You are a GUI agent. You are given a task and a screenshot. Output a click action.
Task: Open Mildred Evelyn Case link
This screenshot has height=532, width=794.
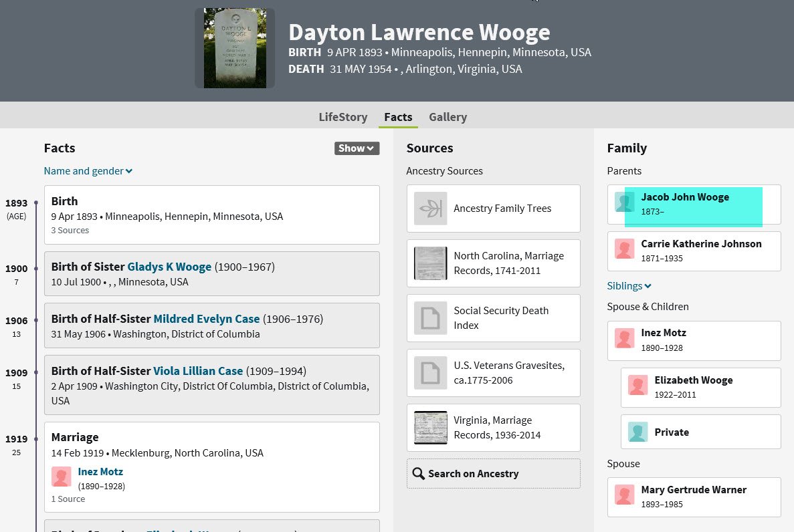coord(207,319)
